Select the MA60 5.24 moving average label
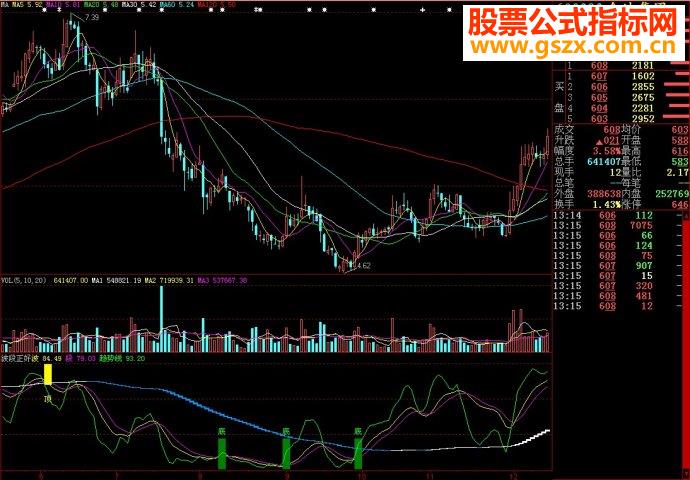This screenshot has width=690, height=480. (x=176, y=5)
